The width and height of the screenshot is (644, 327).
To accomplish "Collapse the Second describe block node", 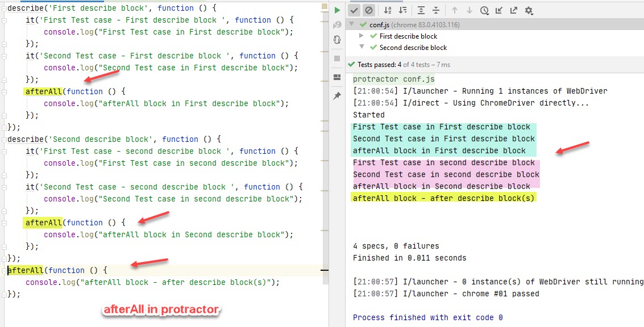I will click(x=360, y=47).
